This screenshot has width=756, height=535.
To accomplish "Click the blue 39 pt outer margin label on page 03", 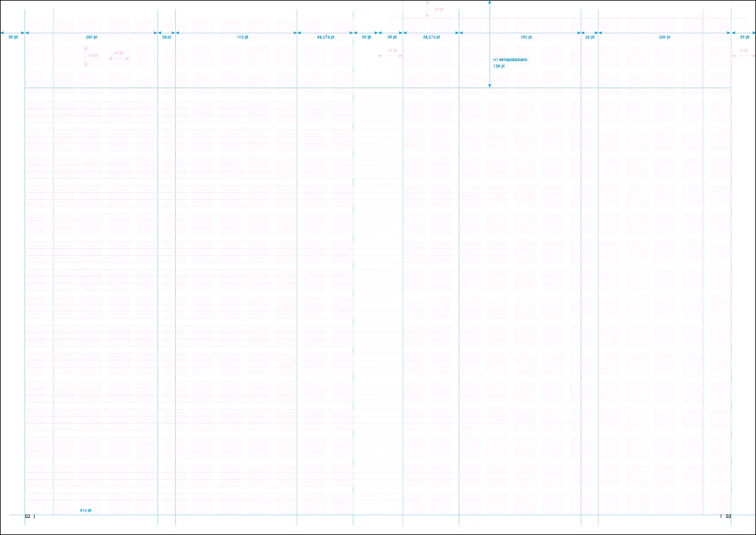I will pos(744,38).
